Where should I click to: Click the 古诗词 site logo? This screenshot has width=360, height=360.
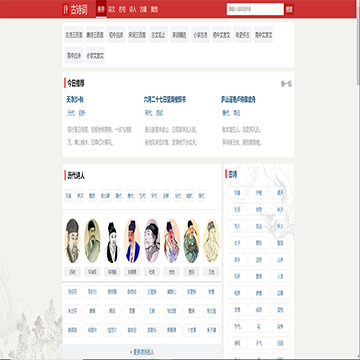tap(75, 9)
